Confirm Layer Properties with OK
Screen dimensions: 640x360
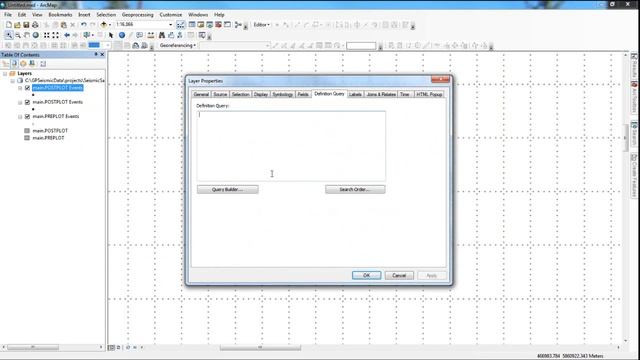[x=367, y=276]
